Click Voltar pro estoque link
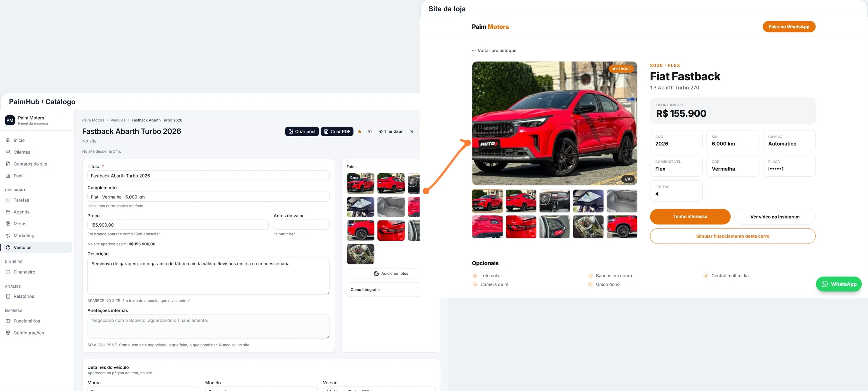This screenshot has height=391, width=868. (494, 51)
